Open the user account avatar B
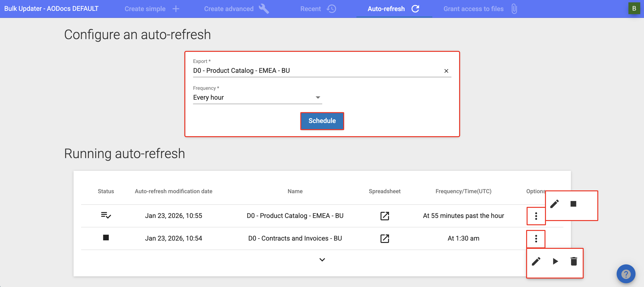 pyautogui.click(x=634, y=8)
